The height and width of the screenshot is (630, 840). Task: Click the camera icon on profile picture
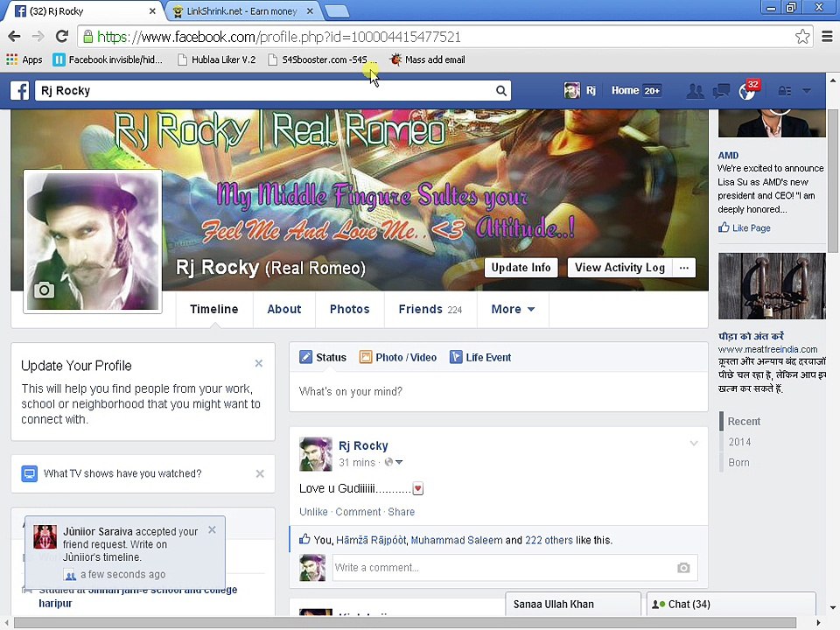[44, 290]
